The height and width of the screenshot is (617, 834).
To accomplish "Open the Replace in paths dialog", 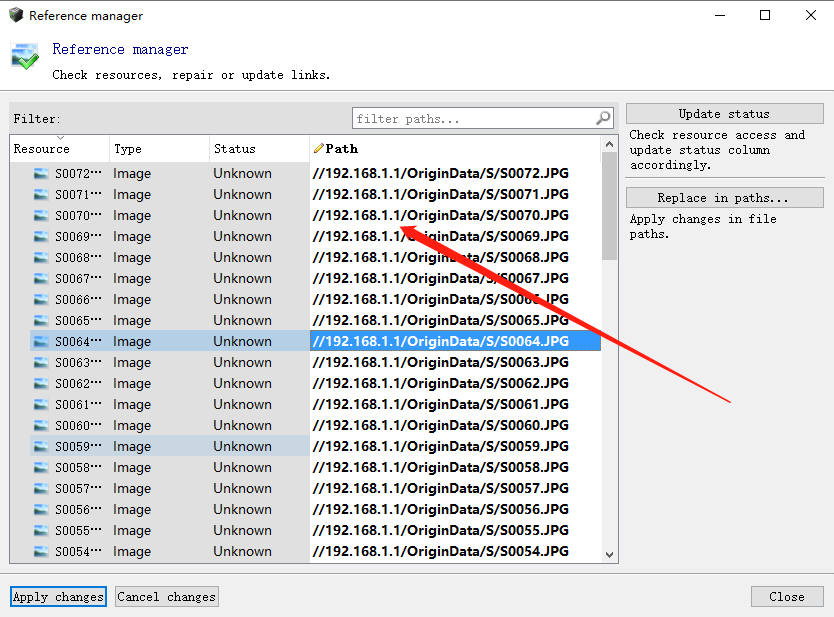I will click(723, 198).
